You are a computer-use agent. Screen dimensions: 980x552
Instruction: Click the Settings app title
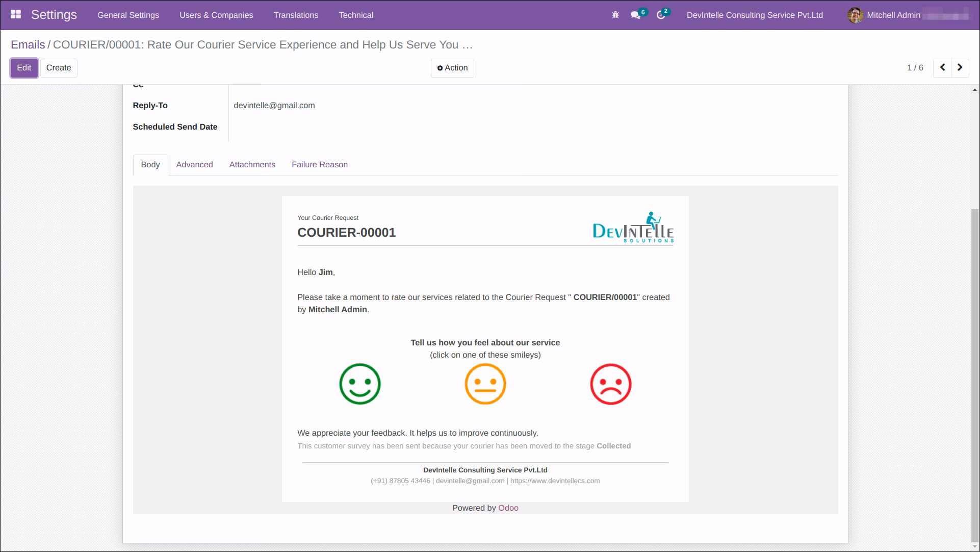(x=54, y=15)
